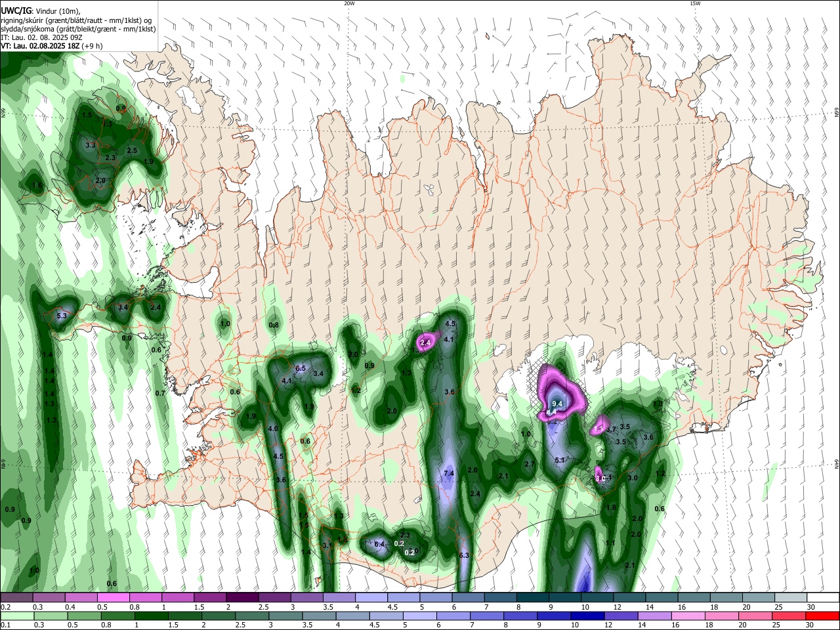The image size is (840, 630).
Task: Click the 2.7 precipitation value on the map
Action: [530, 464]
